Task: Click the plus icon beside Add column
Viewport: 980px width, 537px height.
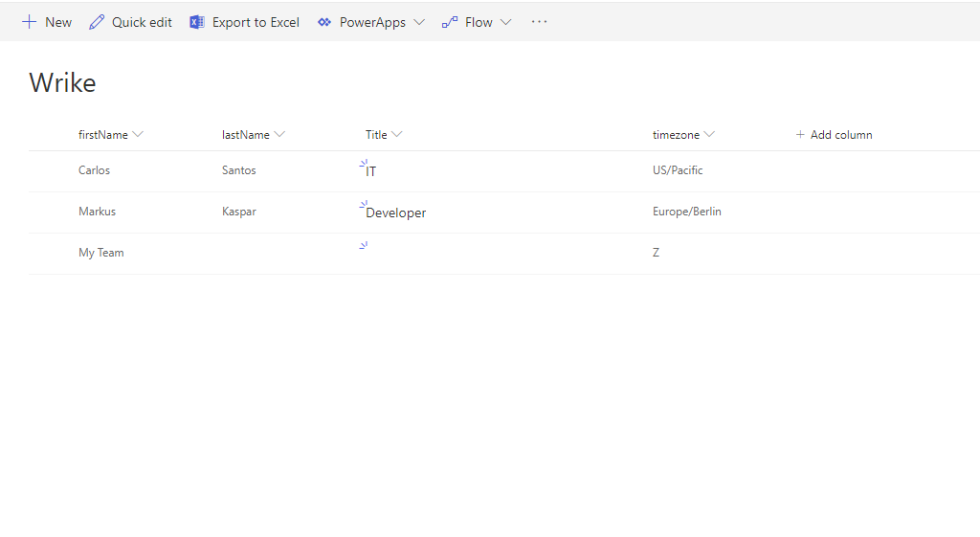Action: [x=800, y=135]
